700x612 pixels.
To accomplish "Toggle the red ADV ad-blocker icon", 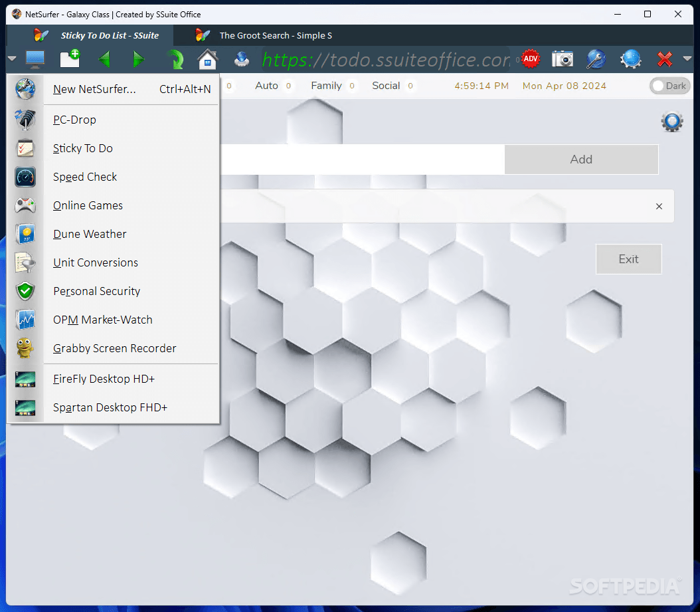I will click(531, 58).
